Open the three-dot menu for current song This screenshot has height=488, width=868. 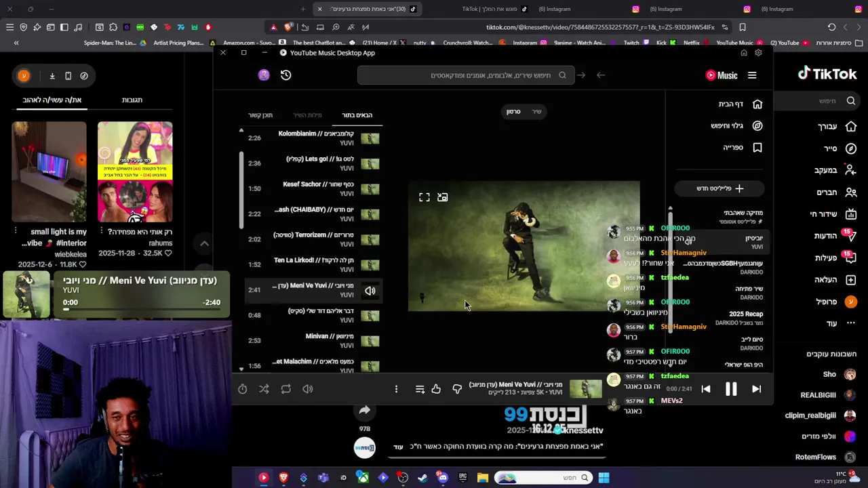click(396, 389)
